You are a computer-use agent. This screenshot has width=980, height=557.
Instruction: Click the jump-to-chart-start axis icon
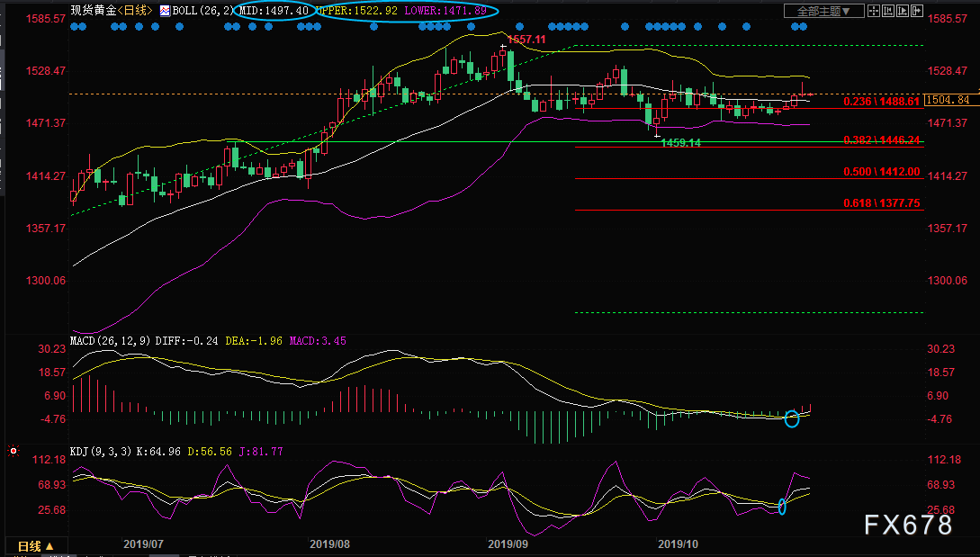[888, 12]
